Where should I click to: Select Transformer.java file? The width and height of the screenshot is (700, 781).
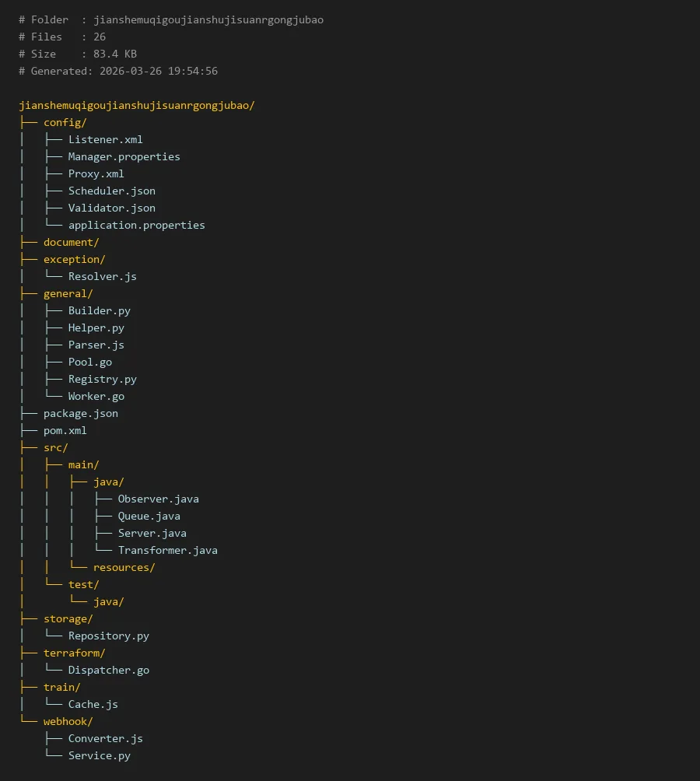tap(167, 550)
